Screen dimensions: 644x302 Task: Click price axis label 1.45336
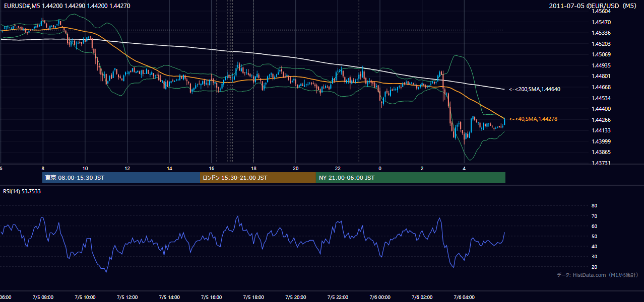tap(602, 33)
